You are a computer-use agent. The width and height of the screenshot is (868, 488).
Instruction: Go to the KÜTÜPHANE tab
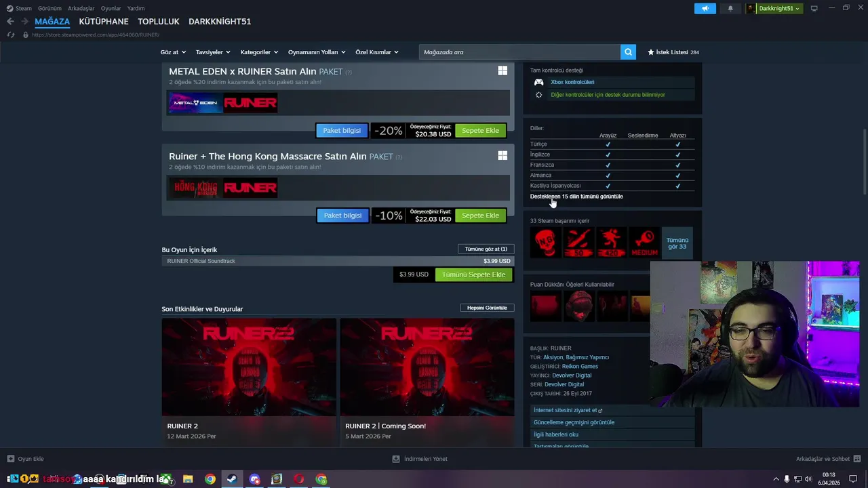(104, 22)
